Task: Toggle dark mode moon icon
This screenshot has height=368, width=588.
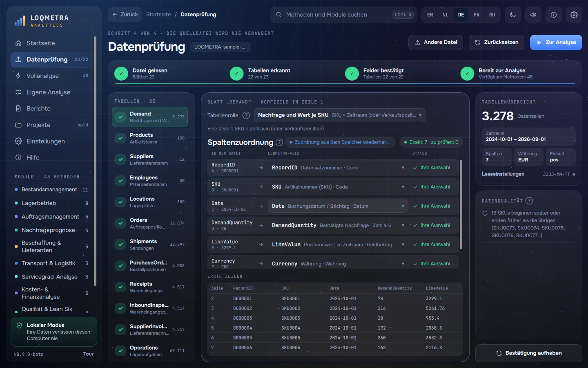Action: click(513, 15)
